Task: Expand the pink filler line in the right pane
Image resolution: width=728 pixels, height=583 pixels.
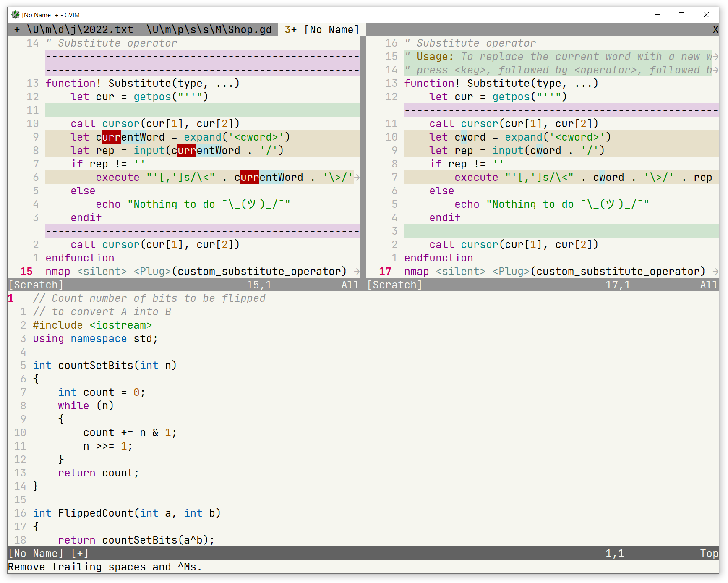Action: tap(558, 110)
